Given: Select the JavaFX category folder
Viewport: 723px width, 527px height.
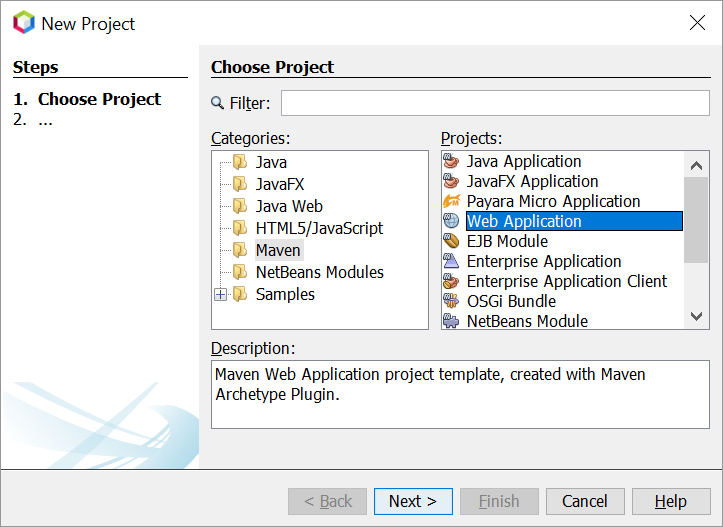Looking at the screenshot, I should [x=279, y=184].
